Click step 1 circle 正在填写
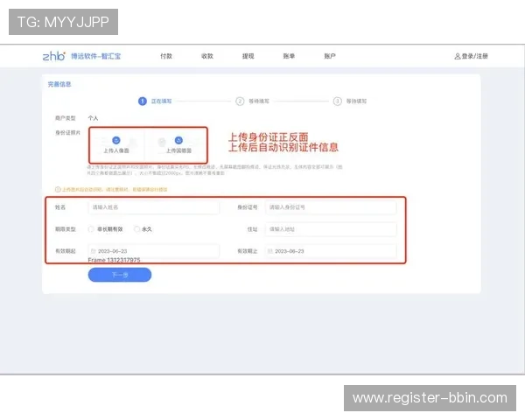525x420 pixels. point(143,101)
